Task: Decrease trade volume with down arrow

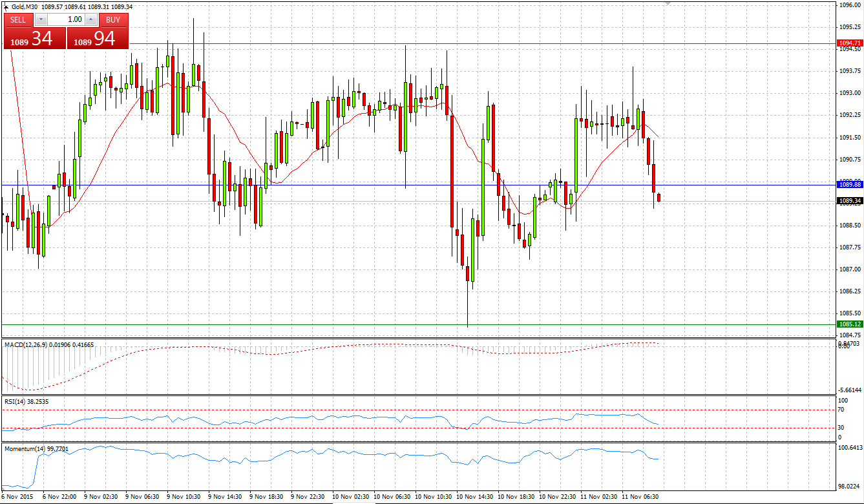Action: 40,19
